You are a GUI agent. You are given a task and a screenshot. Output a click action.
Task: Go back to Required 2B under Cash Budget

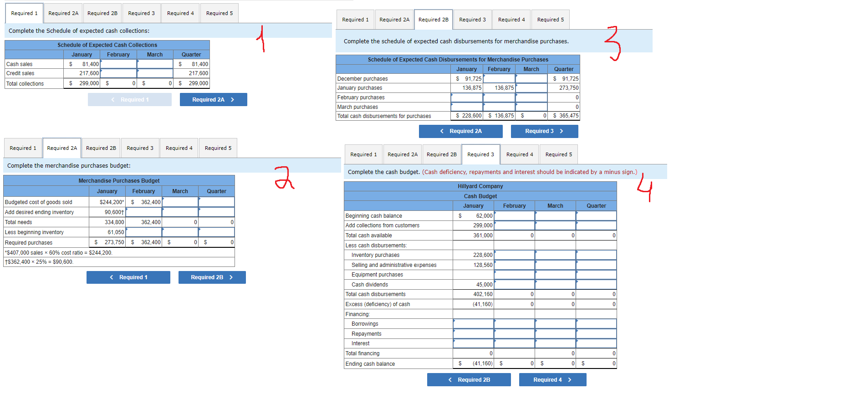(x=469, y=380)
